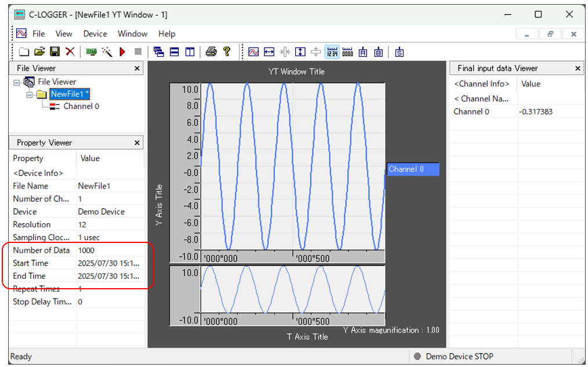
Task: Start logging with the red play button
Action: click(x=122, y=52)
